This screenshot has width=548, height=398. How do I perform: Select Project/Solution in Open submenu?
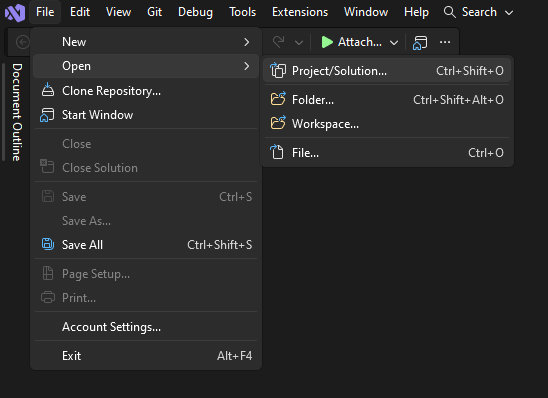(387, 71)
